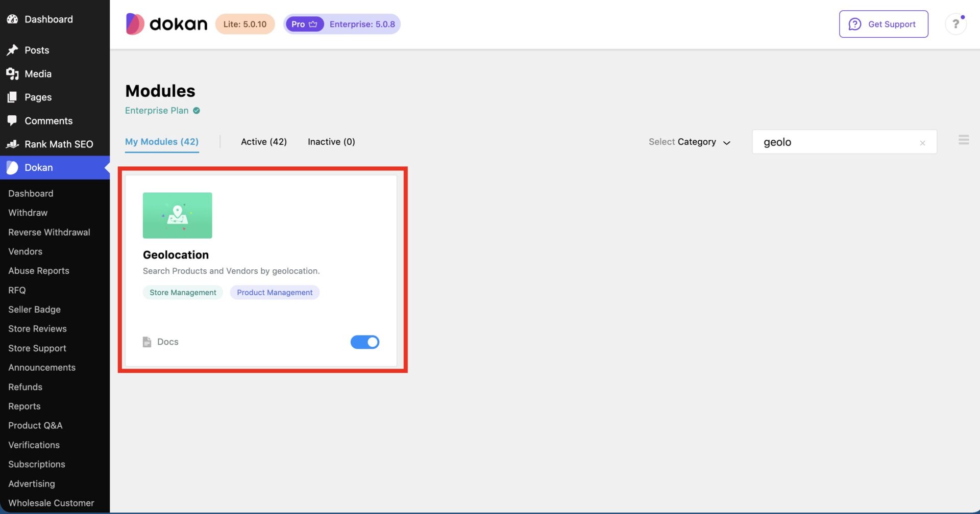Image resolution: width=980 pixels, height=514 pixels.
Task: Click the Dokan header logo
Action: pos(166,24)
